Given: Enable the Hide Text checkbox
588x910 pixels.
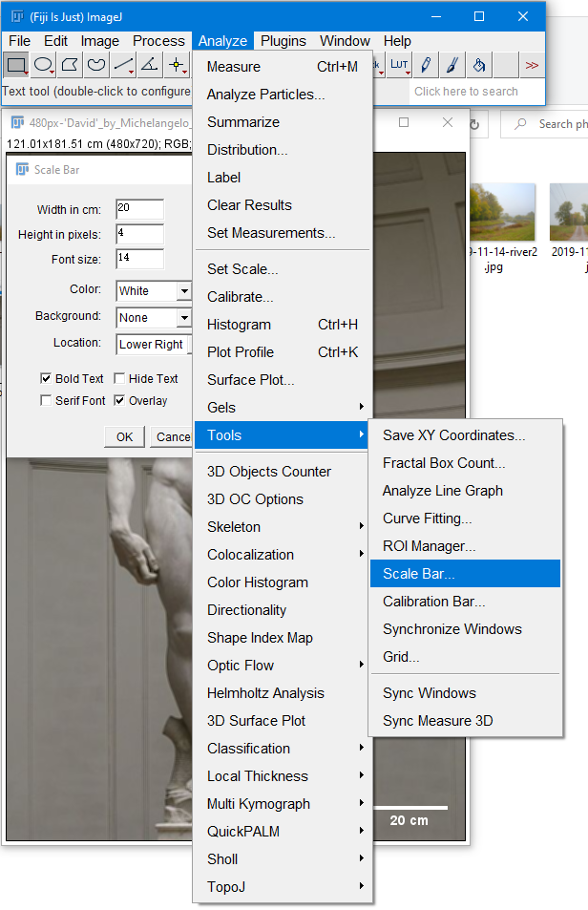Looking at the screenshot, I should click(x=119, y=378).
